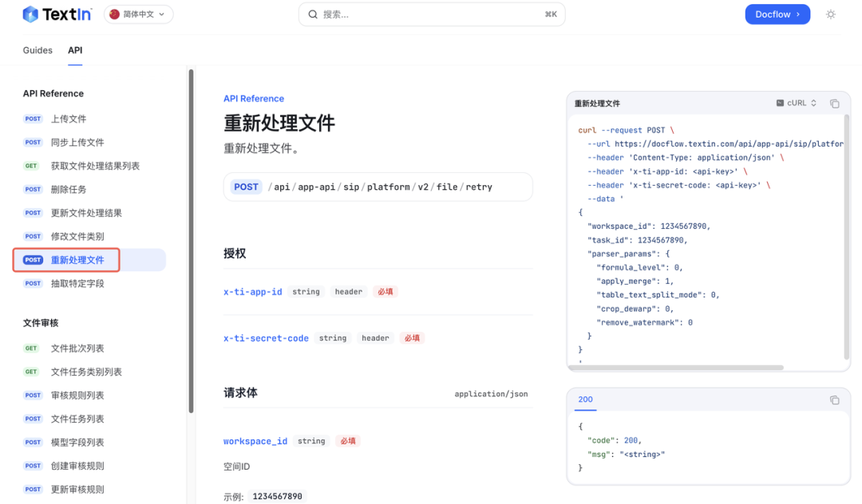Copy the cURL request code snippet
862x504 pixels.
pos(834,104)
